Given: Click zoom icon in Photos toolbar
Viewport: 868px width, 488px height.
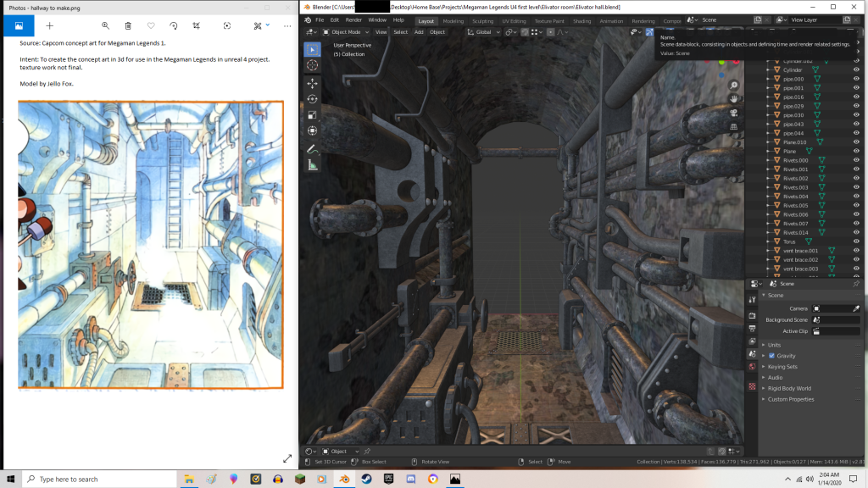Looking at the screenshot, I should tap(105, 25).
